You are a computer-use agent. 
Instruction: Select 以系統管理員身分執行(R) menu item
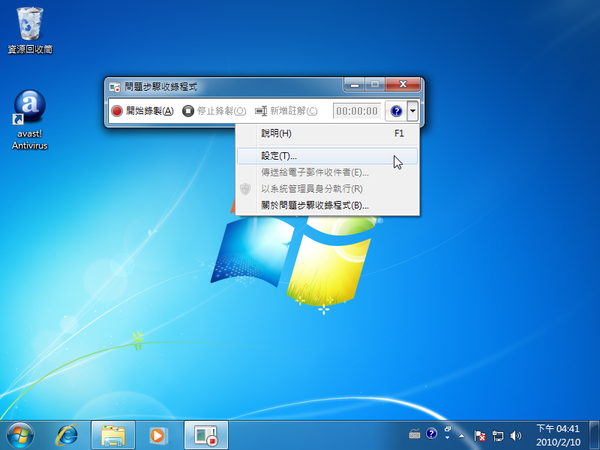point(328,189)
